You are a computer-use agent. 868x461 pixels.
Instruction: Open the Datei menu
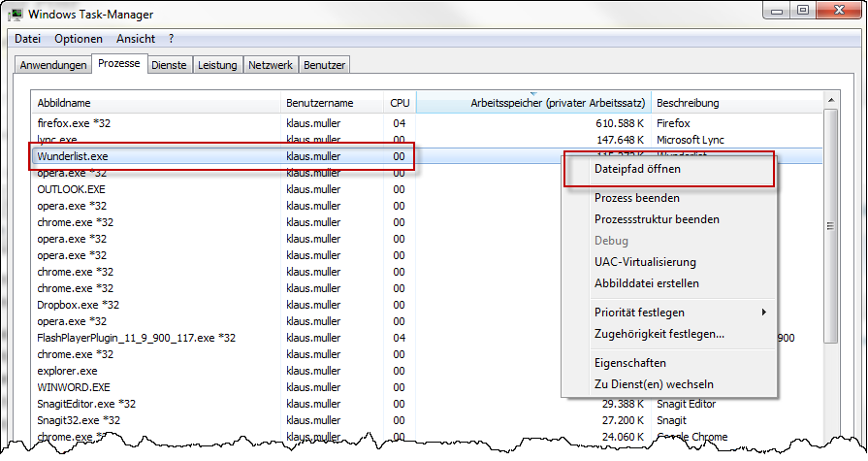coord(28,39)
